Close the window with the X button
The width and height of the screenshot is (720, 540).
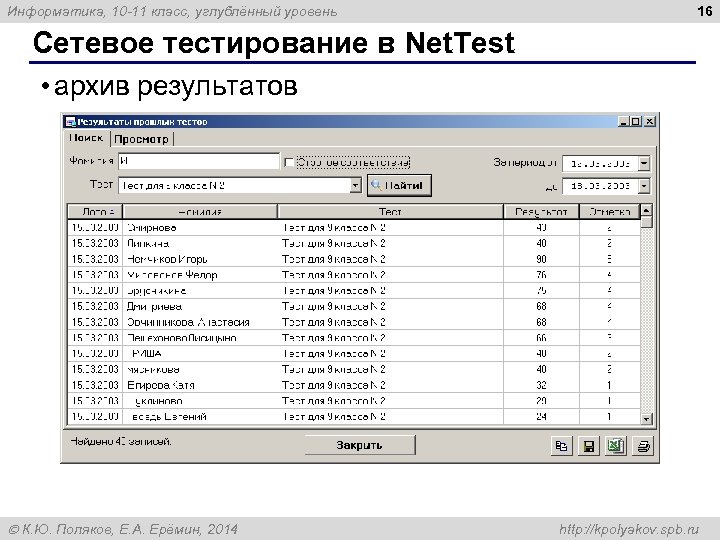pos(649,122)
